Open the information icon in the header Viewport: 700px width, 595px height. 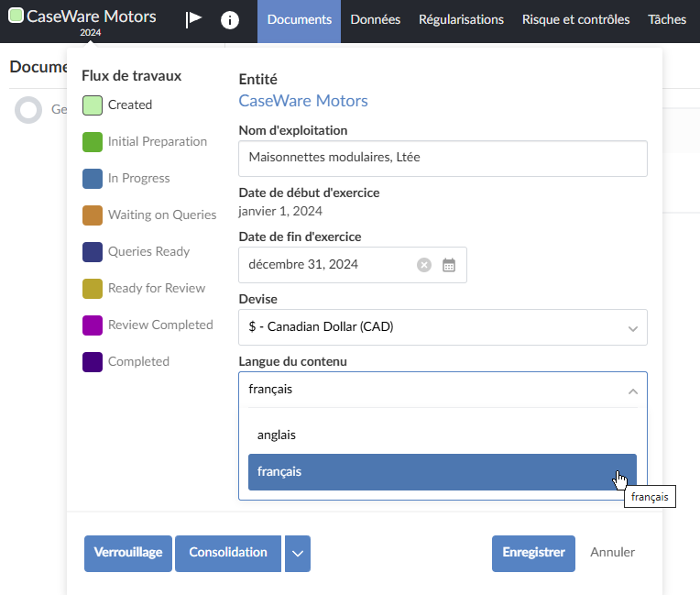coord(230,20)
